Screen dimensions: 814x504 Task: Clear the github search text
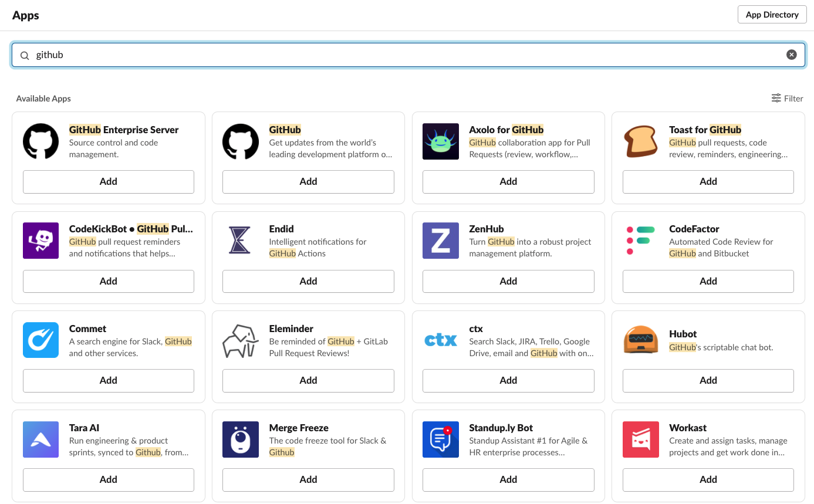point(792,55)
